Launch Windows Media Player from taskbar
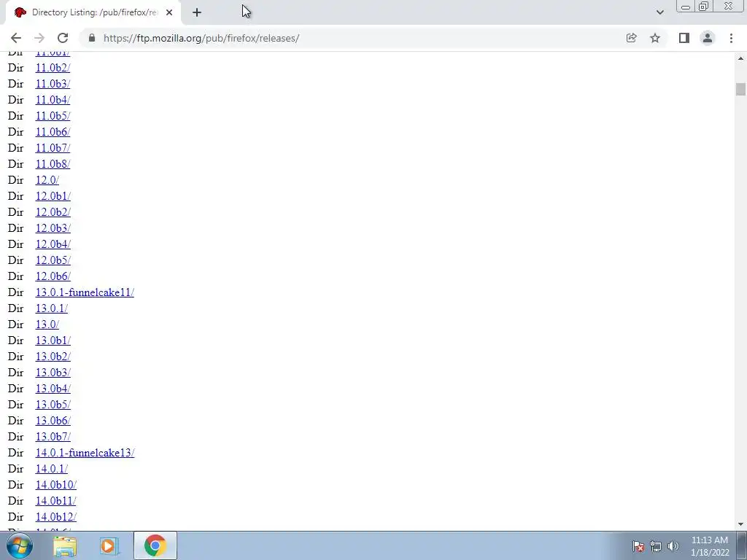Screen dimensions: 747x560 109,546
